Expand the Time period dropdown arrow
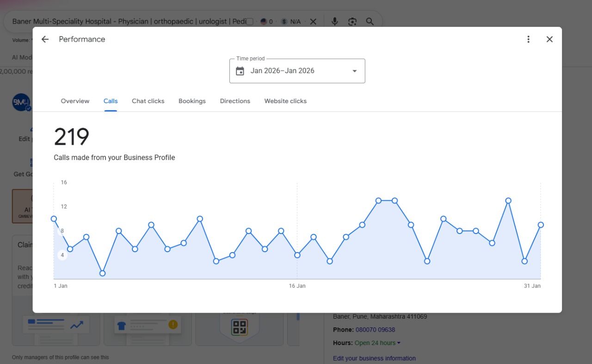 (355, 71)
